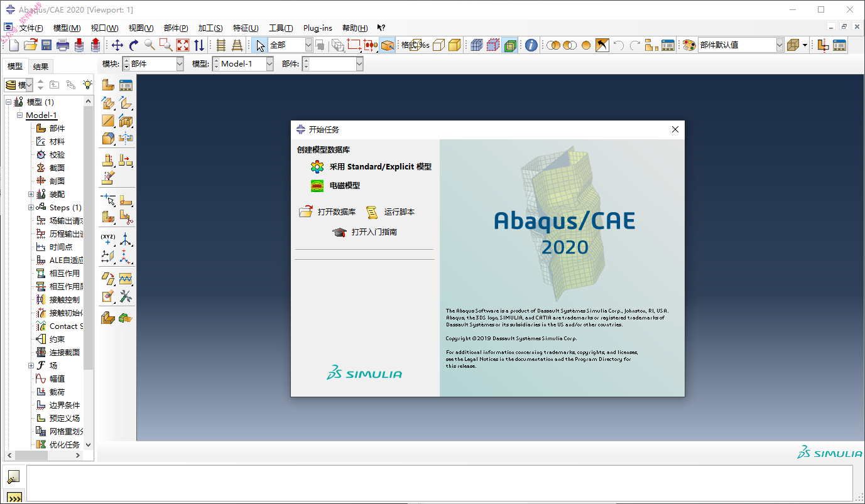Toggle the red dashed cube display option
This screenshot has height=504, width=865.
(x=493, y=45)
